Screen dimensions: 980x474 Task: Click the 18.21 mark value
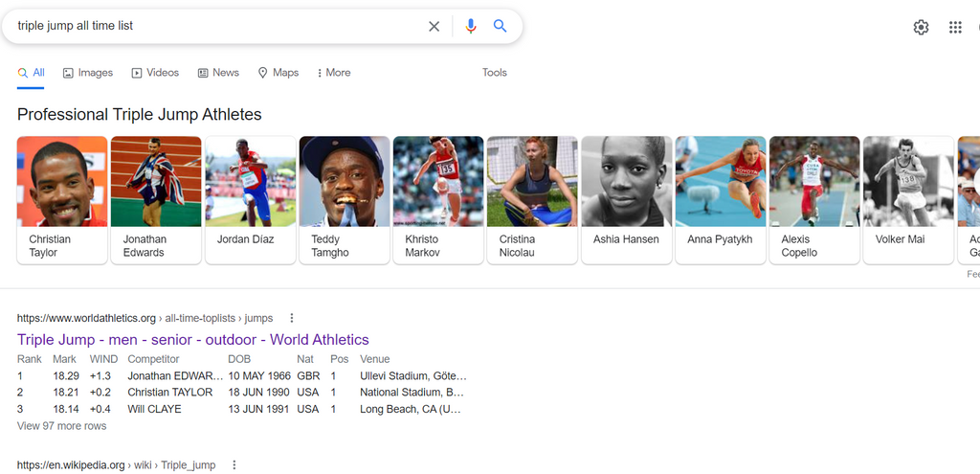[x=66, y=392]
